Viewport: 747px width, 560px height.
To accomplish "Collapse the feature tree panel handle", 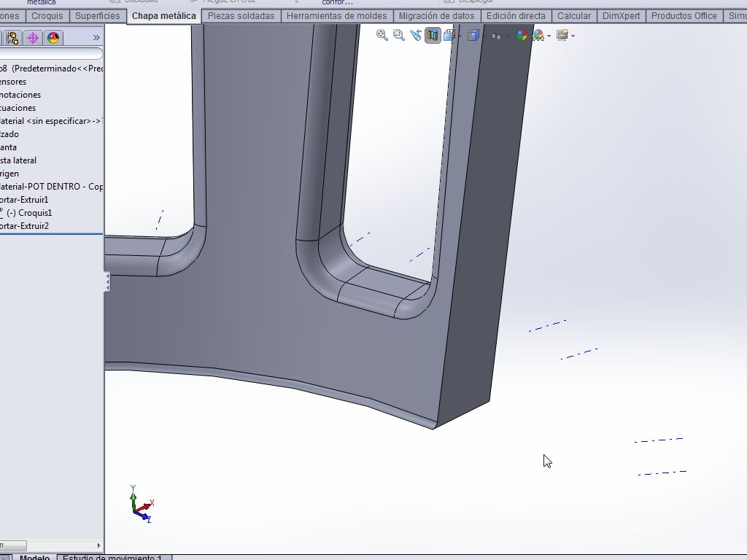I will pyautogui.click(x=107, y=282).
